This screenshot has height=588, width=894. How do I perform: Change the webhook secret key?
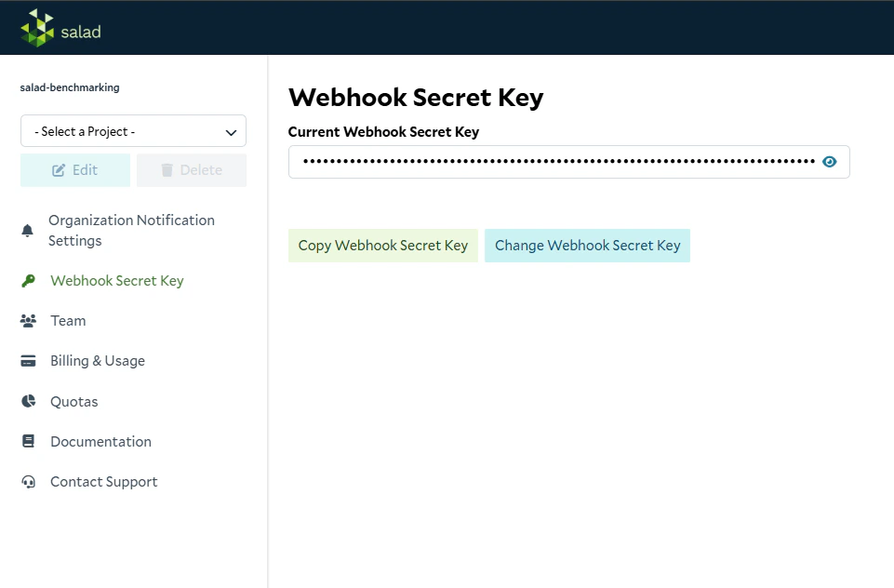point(587,245)
